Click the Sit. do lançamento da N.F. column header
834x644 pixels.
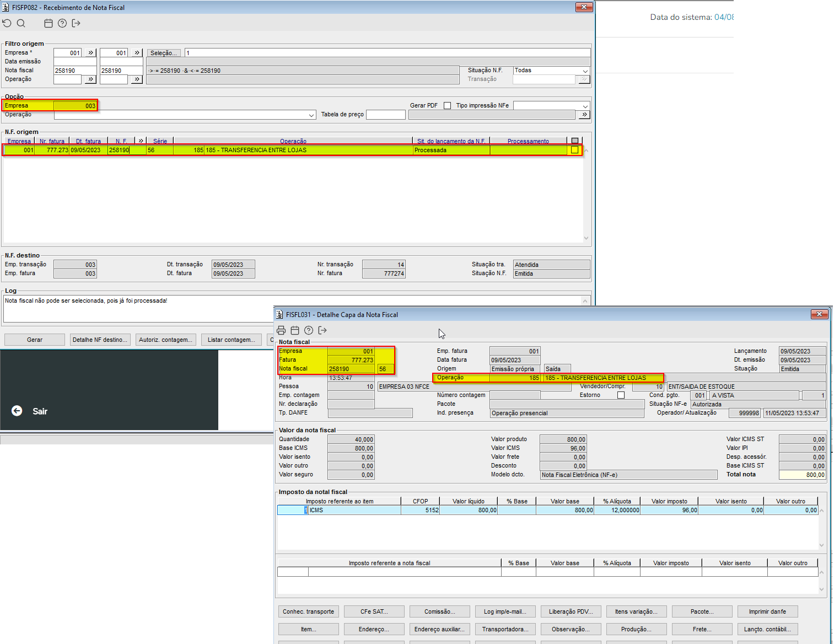[x=451, y=141]
